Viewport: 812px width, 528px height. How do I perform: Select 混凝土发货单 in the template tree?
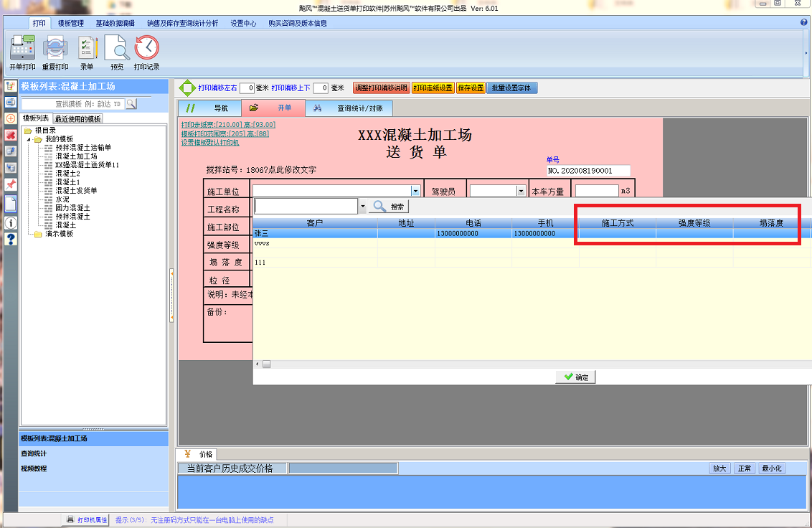76,191
